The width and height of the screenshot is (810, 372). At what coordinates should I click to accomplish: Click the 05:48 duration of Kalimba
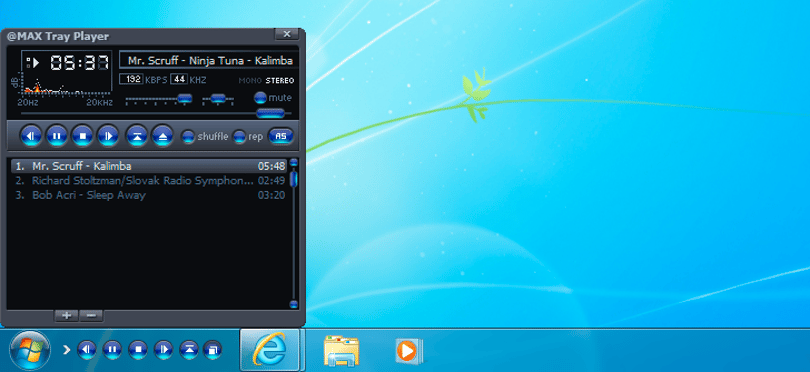272,166
